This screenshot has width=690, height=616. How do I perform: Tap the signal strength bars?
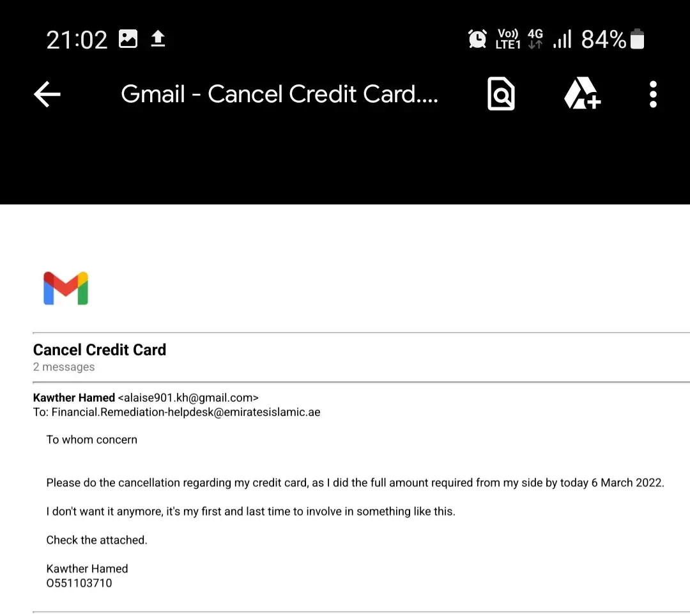562,40
